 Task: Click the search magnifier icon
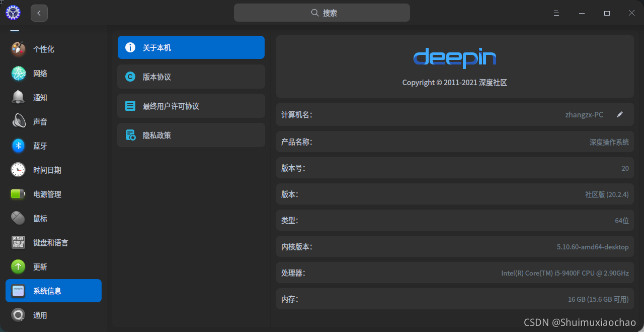tap(315, 13)
